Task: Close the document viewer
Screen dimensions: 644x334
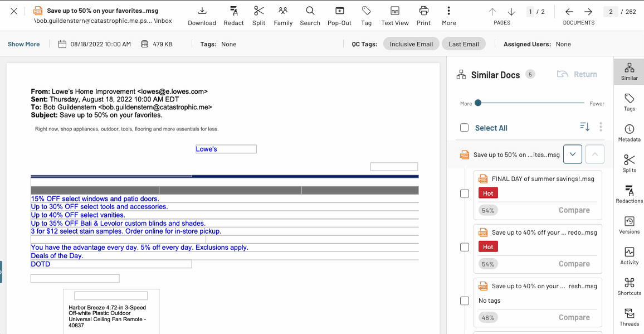Action: coord(14,11)
